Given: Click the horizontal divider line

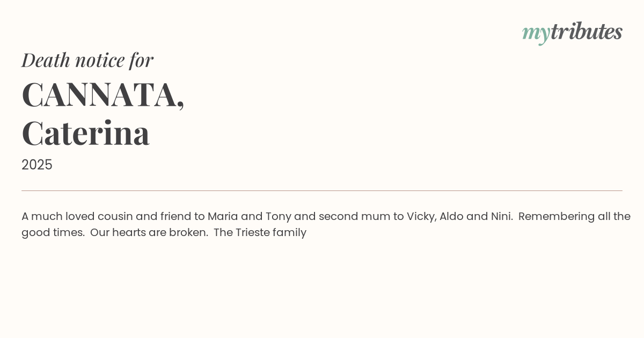Looking at the screenshot, I should [x=322, y=190].
